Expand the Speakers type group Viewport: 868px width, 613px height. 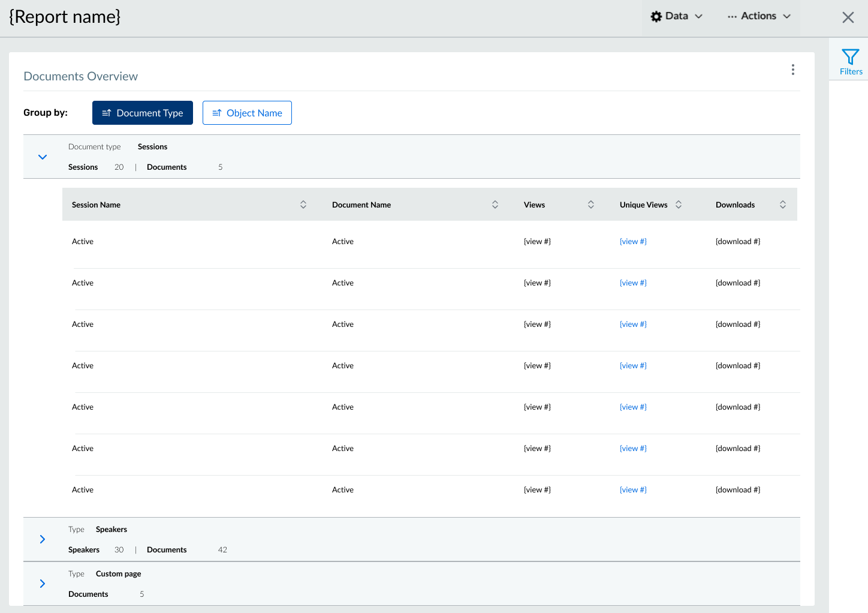click(43, 539)
